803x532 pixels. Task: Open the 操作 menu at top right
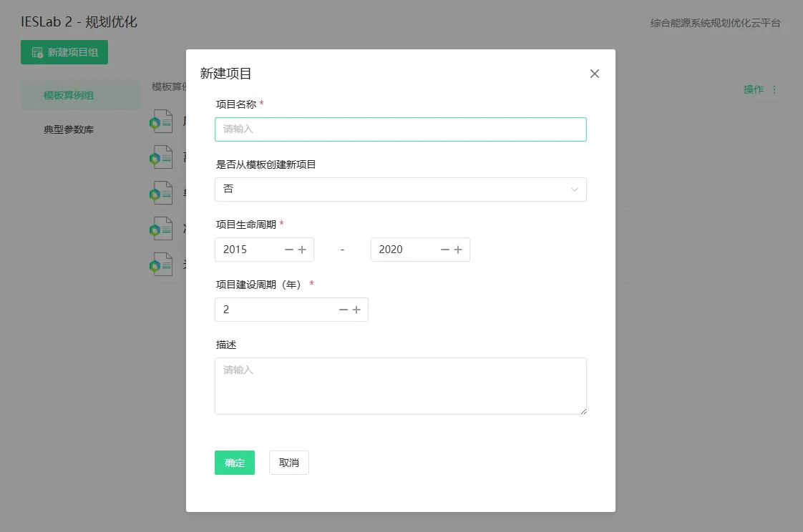click(760, 89)
